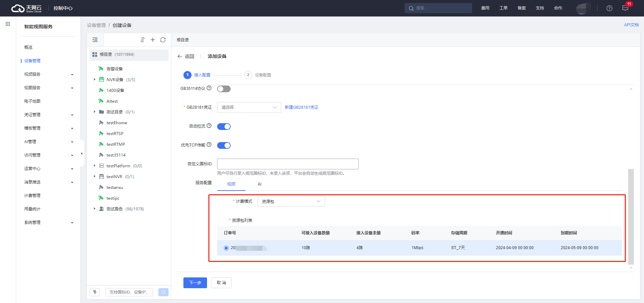Screen dimensions: 644x303
Task: Select the testEhome device
Action: click(117, 123)
